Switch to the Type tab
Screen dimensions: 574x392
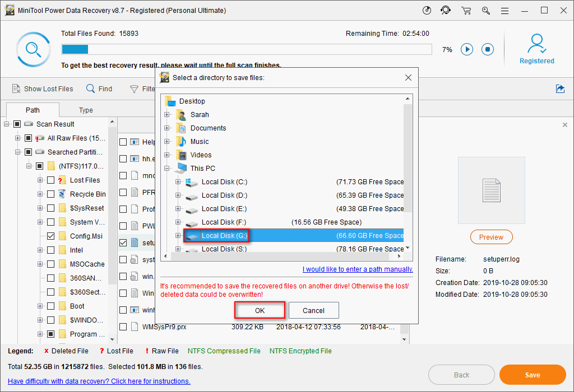86,110
